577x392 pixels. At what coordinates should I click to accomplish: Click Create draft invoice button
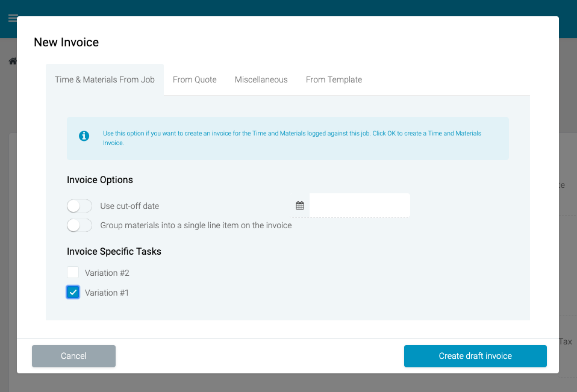pos(475,356)
